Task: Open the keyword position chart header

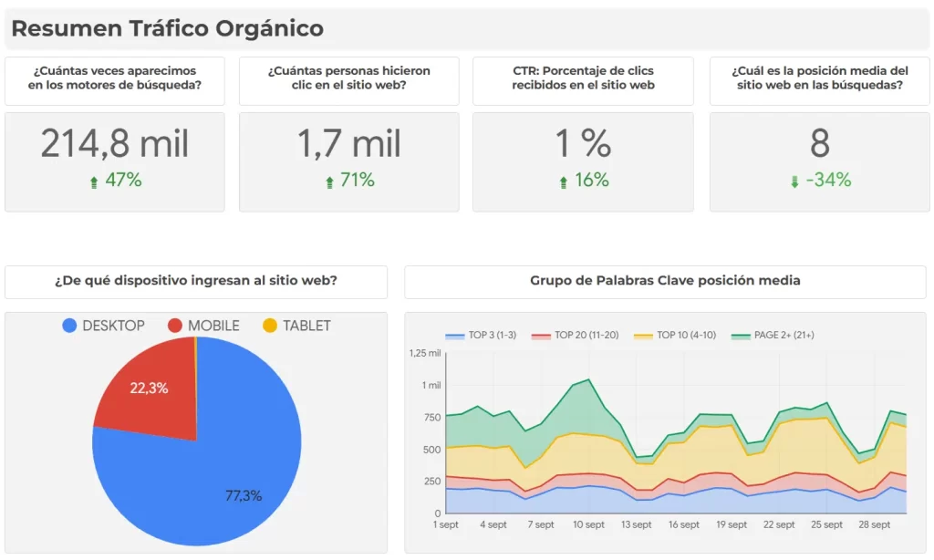Action: [x=668, y=281]
